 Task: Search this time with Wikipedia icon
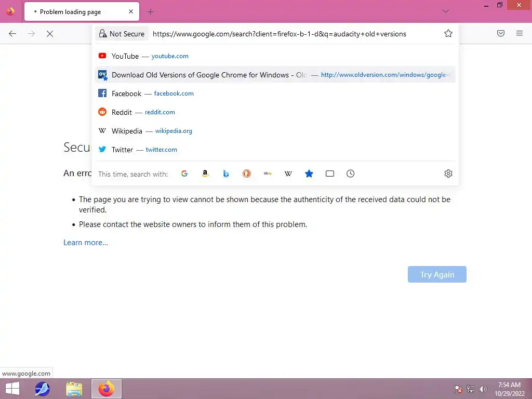coord(288,174)
